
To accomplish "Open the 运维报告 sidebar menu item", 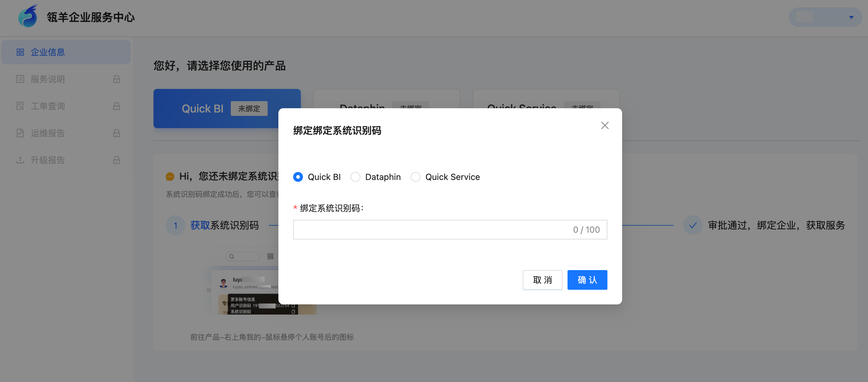I will coord(48,133).
